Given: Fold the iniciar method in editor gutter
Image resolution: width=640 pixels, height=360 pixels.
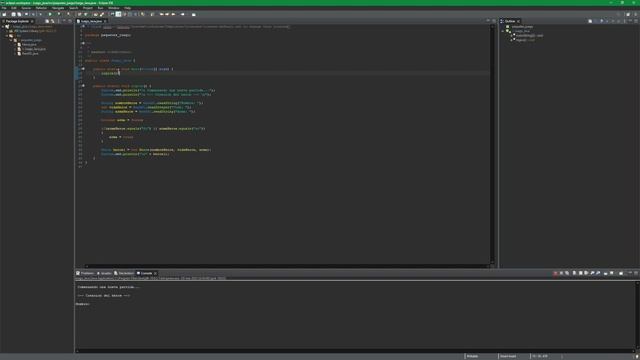Looking at the screenshot, I should coord(83,86).
